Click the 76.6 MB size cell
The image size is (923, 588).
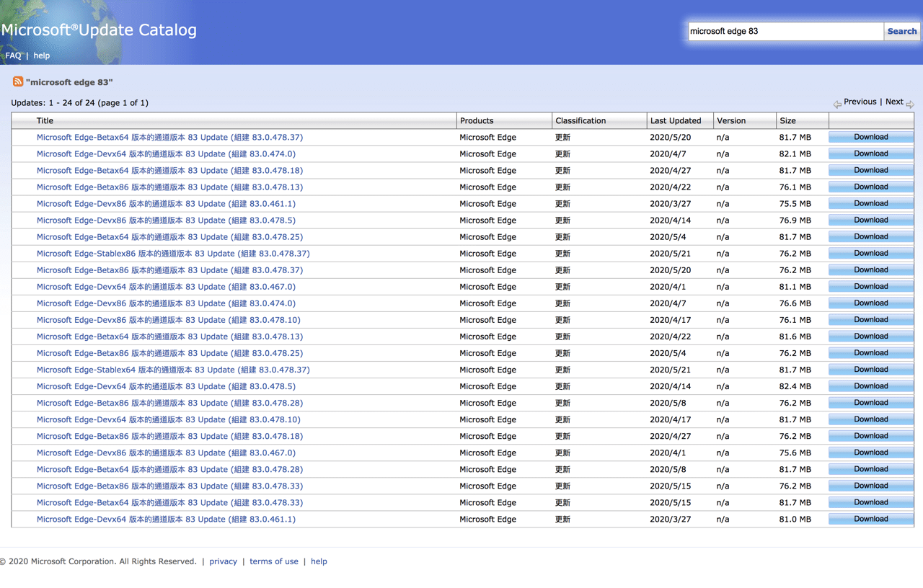795,303
